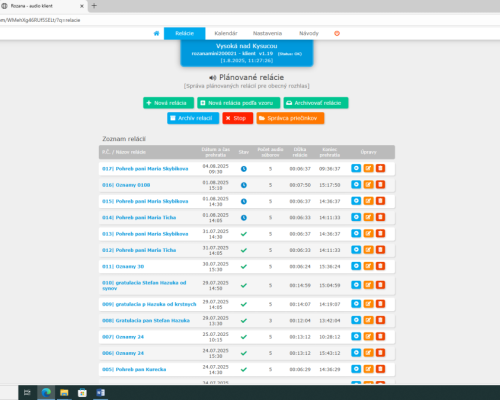Click blue play icon for 008 Gratulacia pan Stefan Hazuka

(356, 320)
